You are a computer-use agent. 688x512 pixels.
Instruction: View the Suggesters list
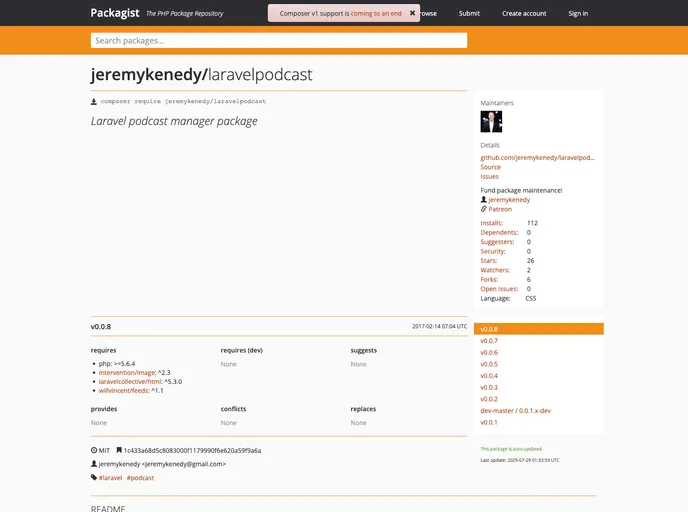coord(497,242)
